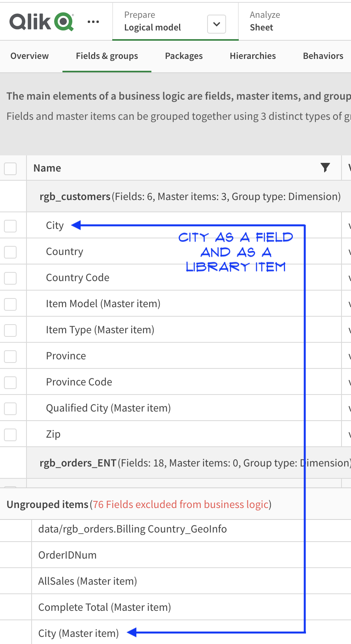Open the Prepare Logical model dropdown arrow
The height and width of the screenshot is (644, 351).
(217, 24)
